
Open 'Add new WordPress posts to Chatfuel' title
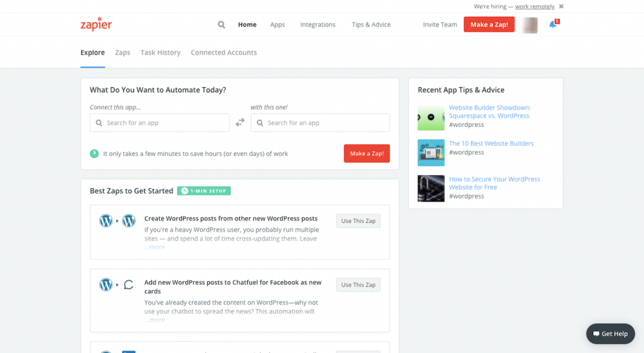[233, 286]
